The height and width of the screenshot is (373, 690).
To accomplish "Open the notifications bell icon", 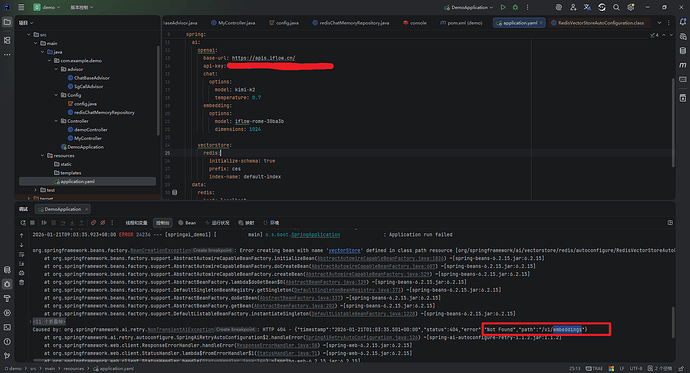I will [683, 22].
